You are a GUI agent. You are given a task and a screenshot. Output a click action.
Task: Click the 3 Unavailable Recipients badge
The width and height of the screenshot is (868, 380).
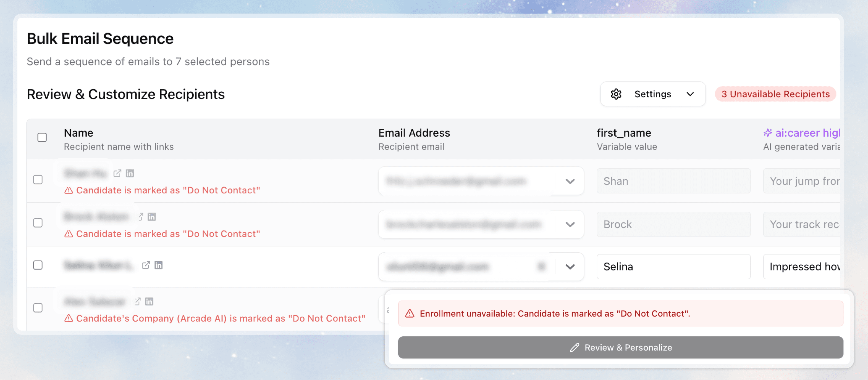775,94
